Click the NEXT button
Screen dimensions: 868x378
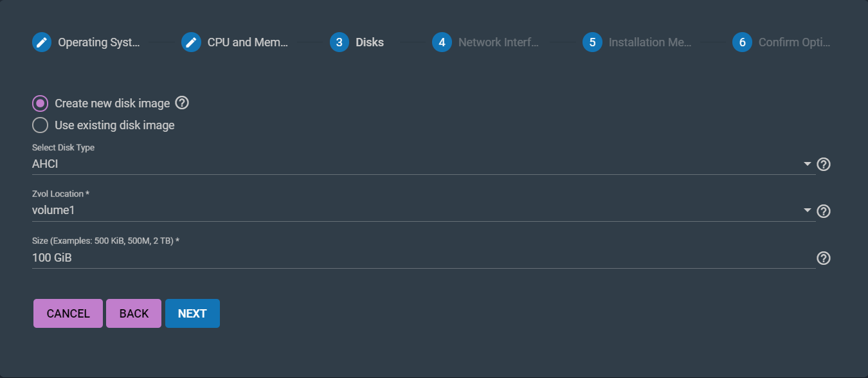click(x=192, y=314)
